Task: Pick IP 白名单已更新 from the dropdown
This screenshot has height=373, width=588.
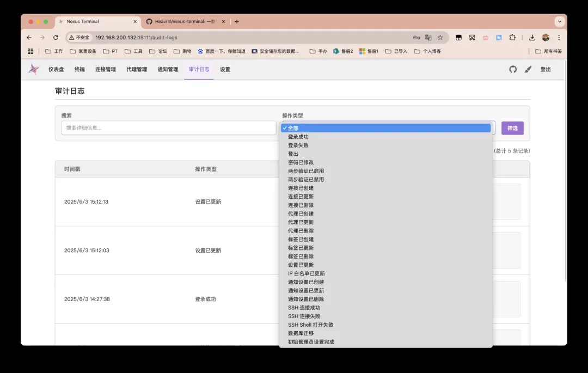Action: tap(306, 273)
